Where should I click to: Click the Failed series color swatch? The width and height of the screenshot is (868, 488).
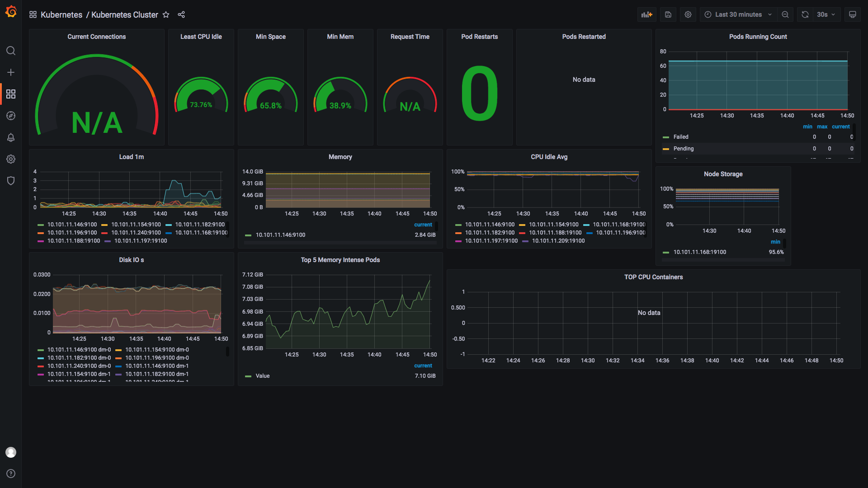[x=665, y=137]
